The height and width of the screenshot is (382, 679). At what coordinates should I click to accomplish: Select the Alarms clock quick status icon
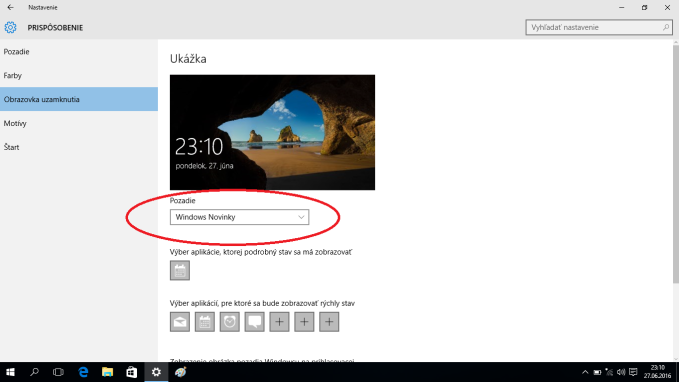coord(230,322)
